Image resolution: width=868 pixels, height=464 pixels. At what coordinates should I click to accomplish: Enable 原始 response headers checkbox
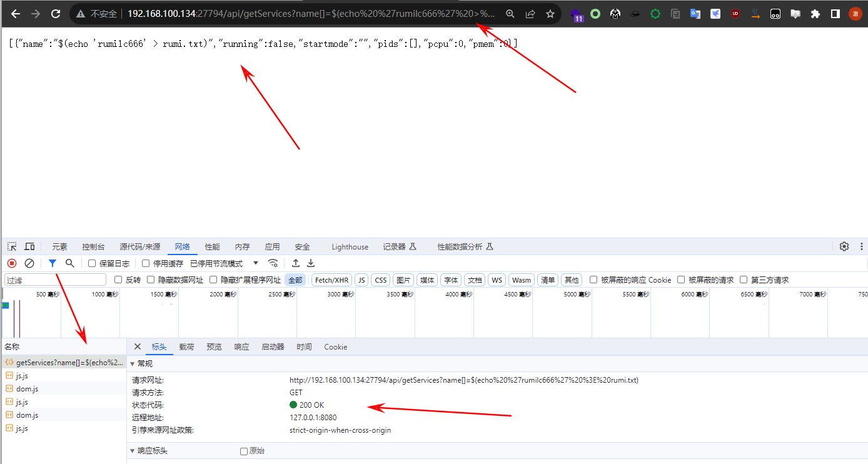coord(244,451)
